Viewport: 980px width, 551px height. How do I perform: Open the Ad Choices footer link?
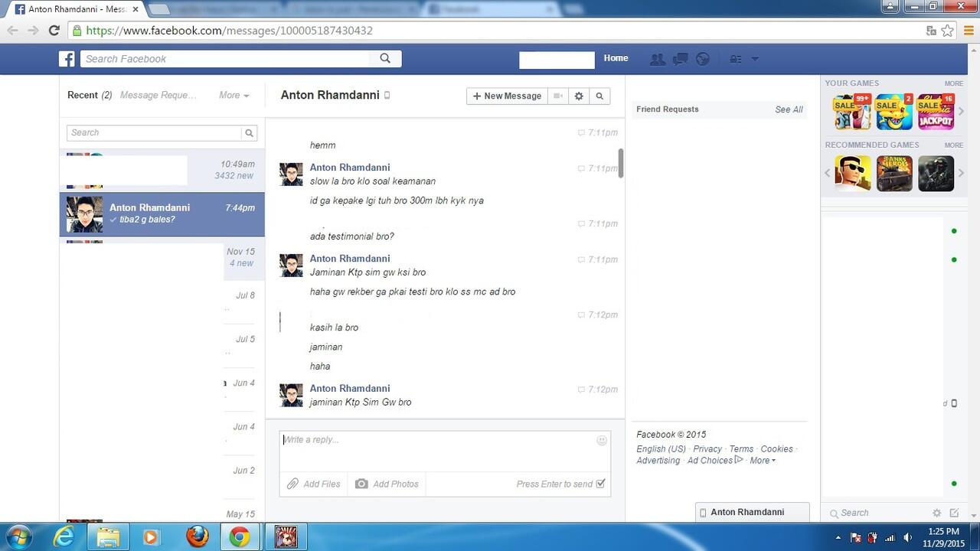coord(710,461)
